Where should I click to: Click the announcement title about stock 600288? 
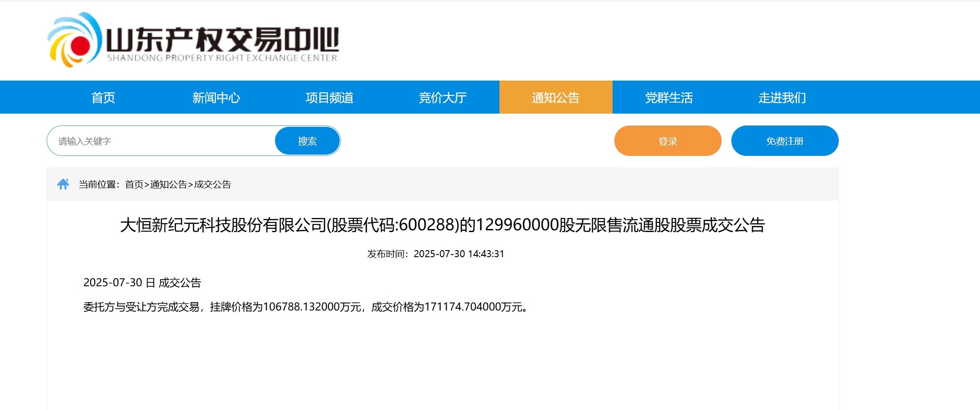coord(443,225)
